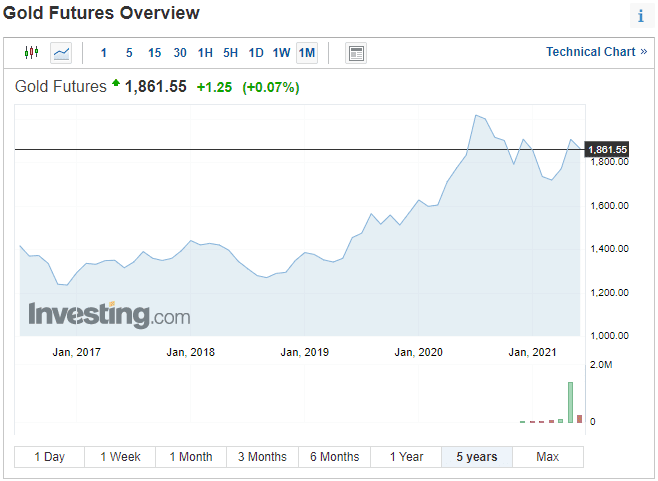Click the Gold Futures price 1,861.55 text
Viewport: 658px width, 481px height.
tap(156, 86)
